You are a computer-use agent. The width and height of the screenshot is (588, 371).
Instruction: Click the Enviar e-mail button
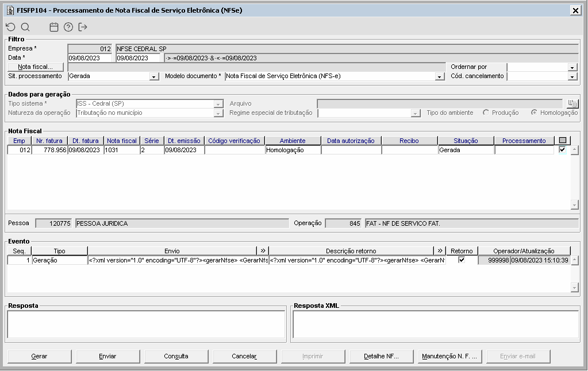[518, 357]
